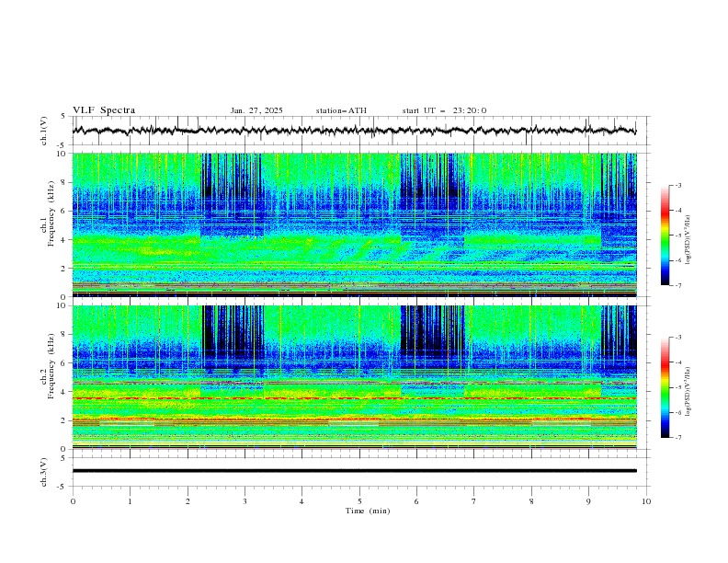Screen dimensions: 728x563
Task: Click the "ch.1(V)" axis label
Action: point(44,131)
